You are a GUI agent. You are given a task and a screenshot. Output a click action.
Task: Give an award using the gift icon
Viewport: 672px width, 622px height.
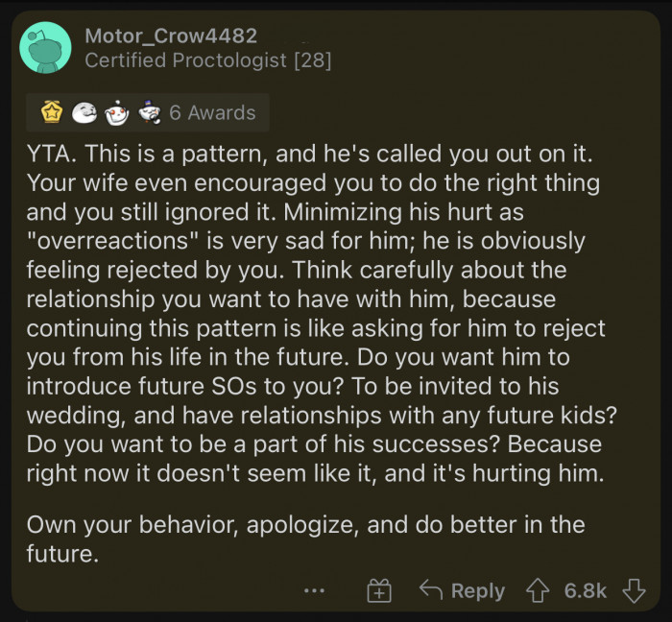tap(380, 590)
